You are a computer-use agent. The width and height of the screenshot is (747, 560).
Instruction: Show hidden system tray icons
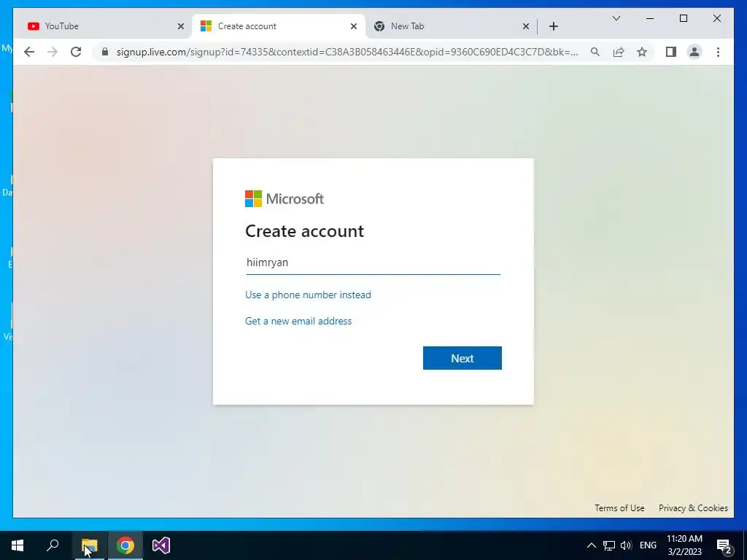[x=591, y=545]
